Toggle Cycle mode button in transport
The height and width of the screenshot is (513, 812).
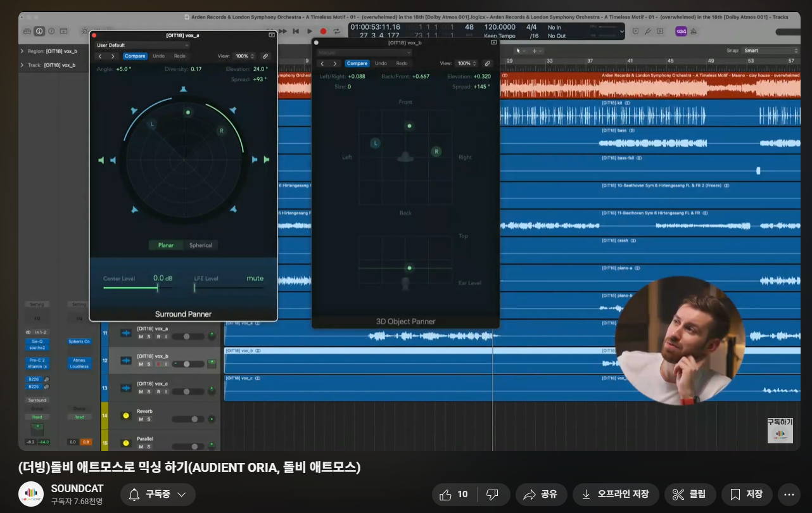click(337, 31)
